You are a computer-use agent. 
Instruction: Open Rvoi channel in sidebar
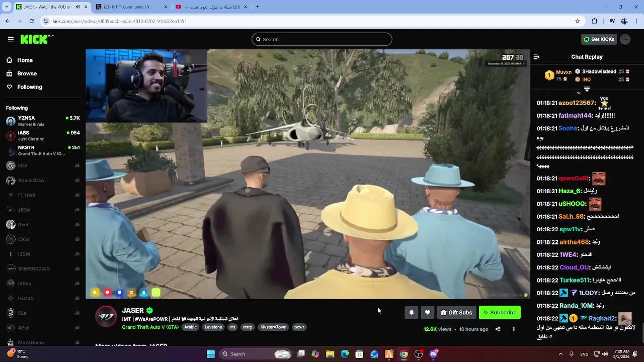(x=43, y=224)
